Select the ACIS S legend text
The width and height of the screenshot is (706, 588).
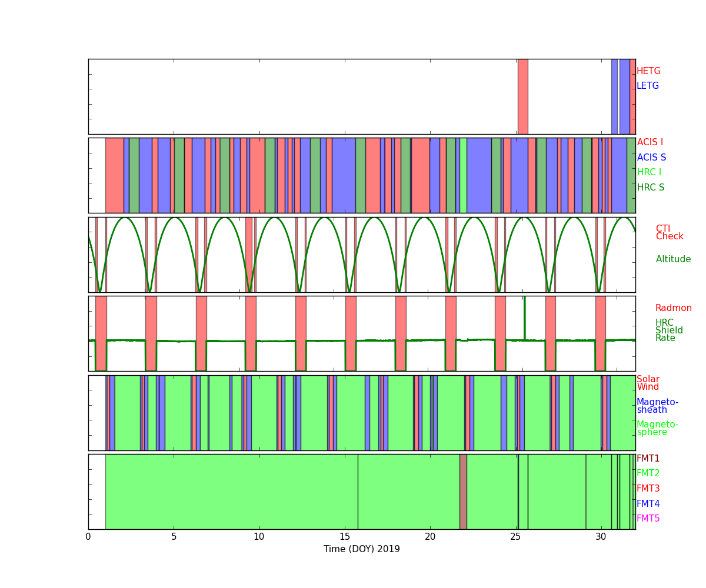point(651,158)
